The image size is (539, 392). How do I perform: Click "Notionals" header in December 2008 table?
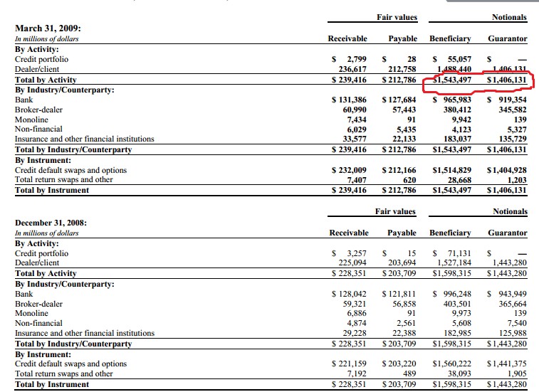(510, 211)
